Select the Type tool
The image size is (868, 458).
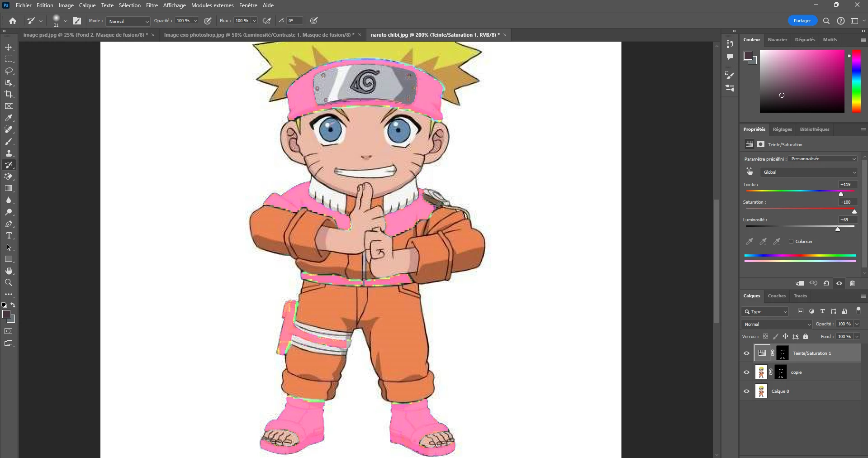point(9,236)
